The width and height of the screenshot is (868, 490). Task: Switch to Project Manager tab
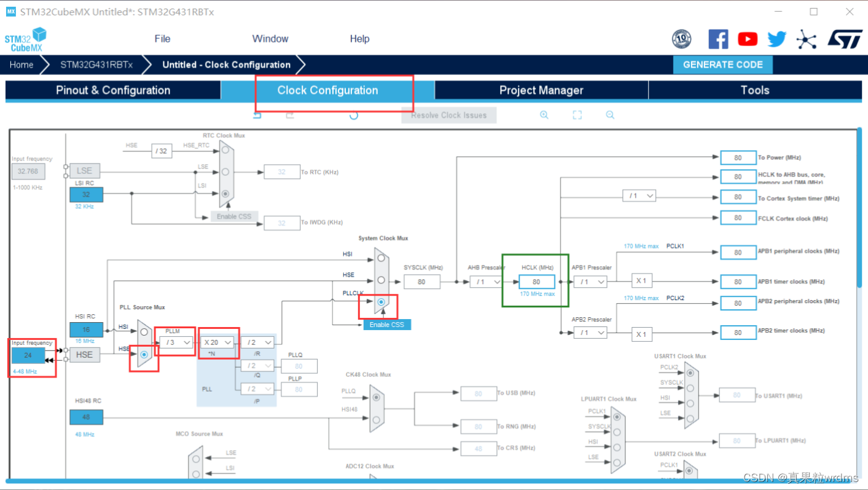click(x=541, y=90)
